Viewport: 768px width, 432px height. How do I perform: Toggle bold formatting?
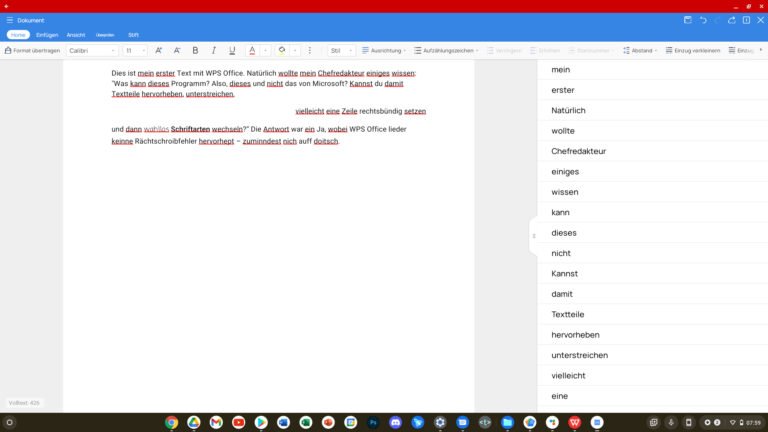(x=195, y=50)
